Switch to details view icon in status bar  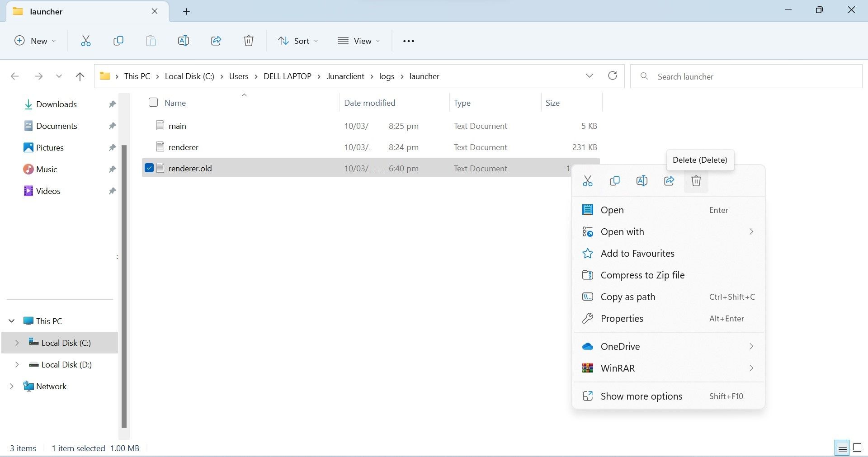[x=842, y=448]
